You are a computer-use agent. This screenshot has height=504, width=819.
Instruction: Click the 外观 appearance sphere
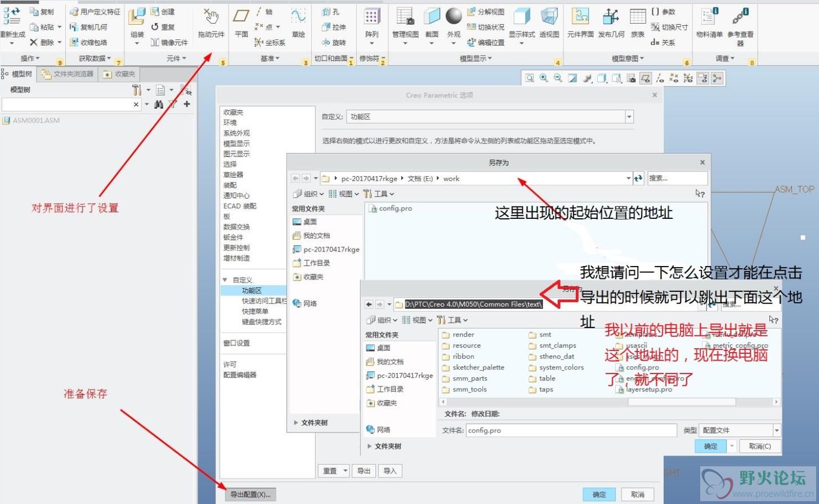pos(454,16)
